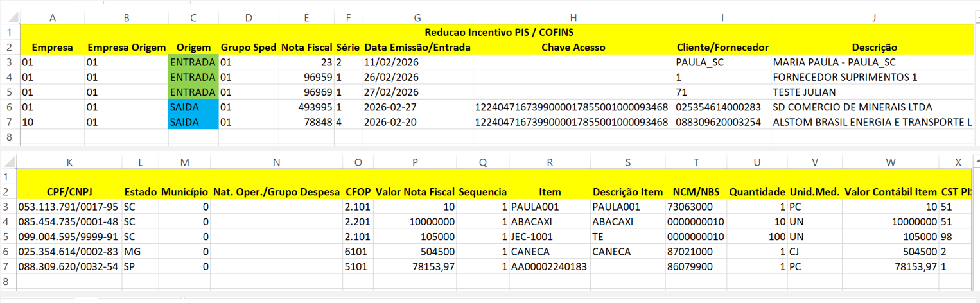980x303 pixels.
Task: Select the Cliente/Fornecedor cell PAULA_SC
Action: [x=722, y=62]
